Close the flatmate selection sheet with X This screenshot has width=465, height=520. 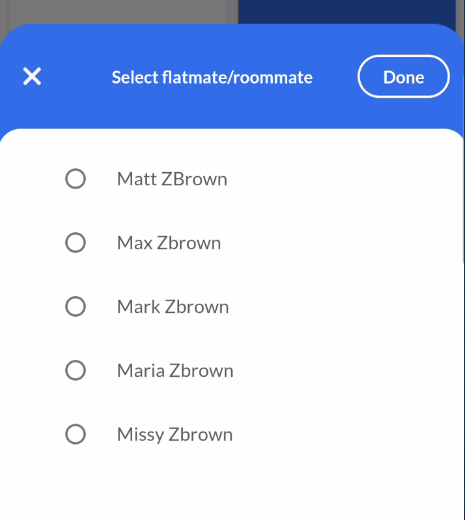(32, 76)
